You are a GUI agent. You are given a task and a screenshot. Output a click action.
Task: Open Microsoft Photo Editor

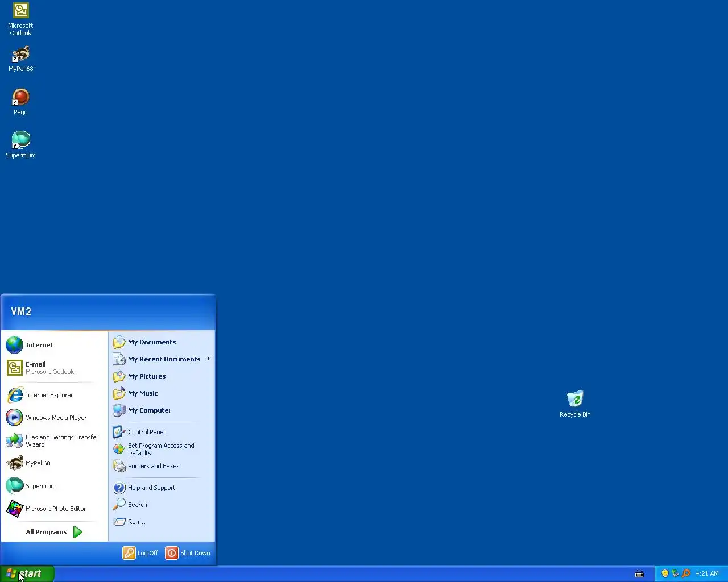(x=55, y=509)
